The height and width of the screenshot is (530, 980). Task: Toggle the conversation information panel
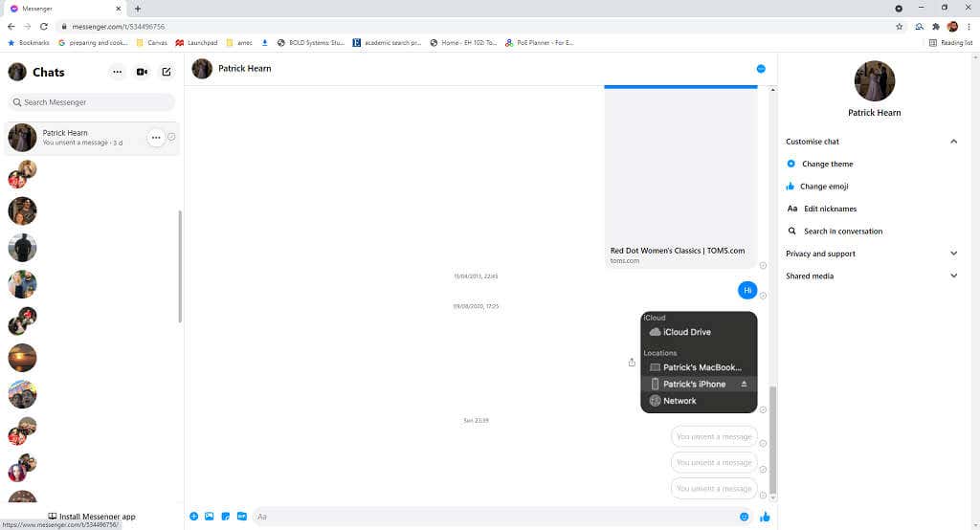tap(761, 69)
